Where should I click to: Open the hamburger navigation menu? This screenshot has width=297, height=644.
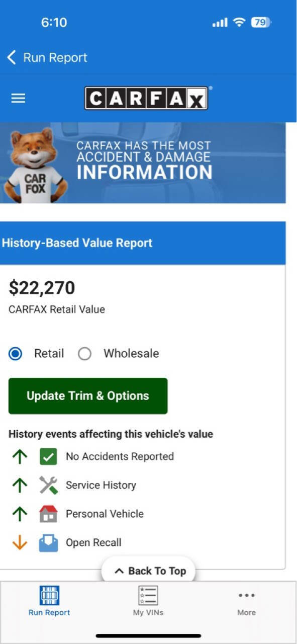(18, 98)
